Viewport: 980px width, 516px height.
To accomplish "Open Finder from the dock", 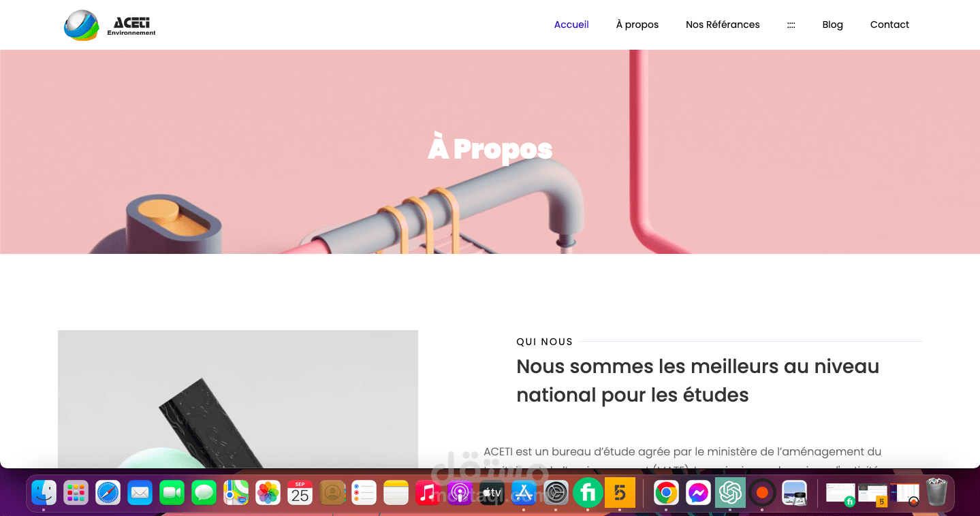I will (44, 492).
